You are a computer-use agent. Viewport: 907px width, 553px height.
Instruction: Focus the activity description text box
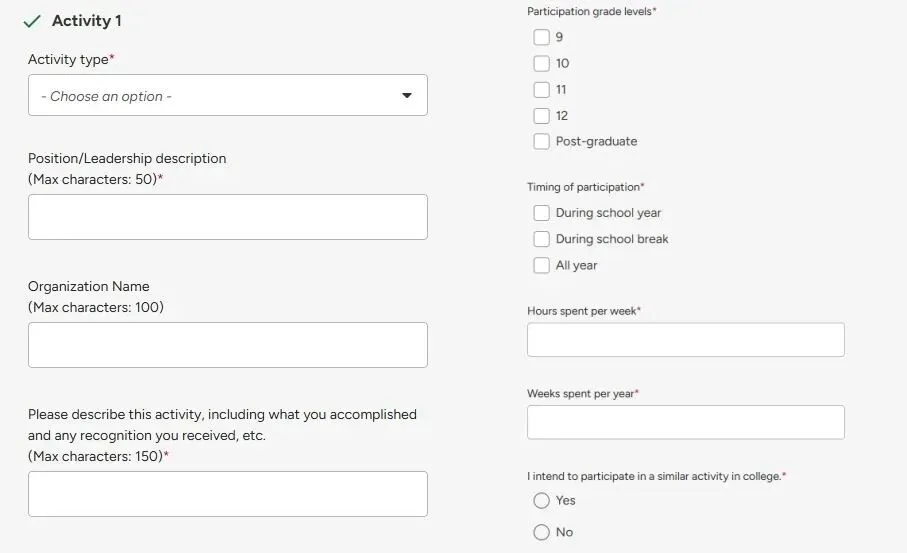227,494
